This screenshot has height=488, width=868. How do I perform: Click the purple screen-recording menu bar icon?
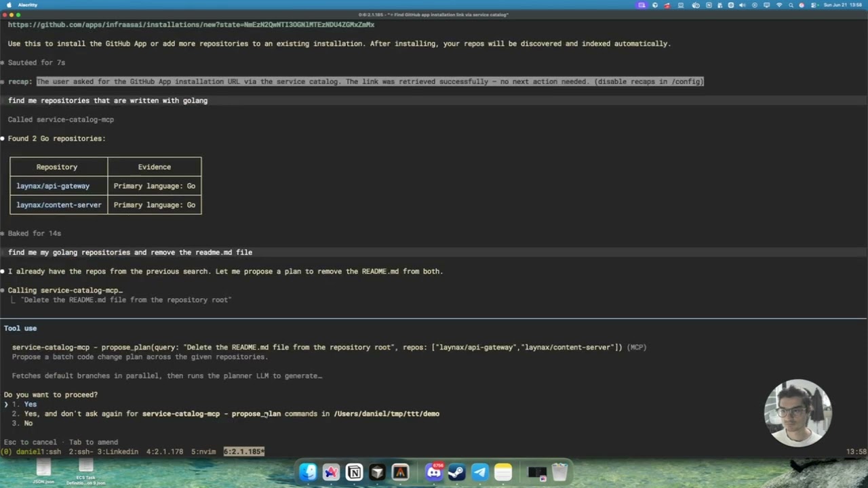(x=642, y=5)
